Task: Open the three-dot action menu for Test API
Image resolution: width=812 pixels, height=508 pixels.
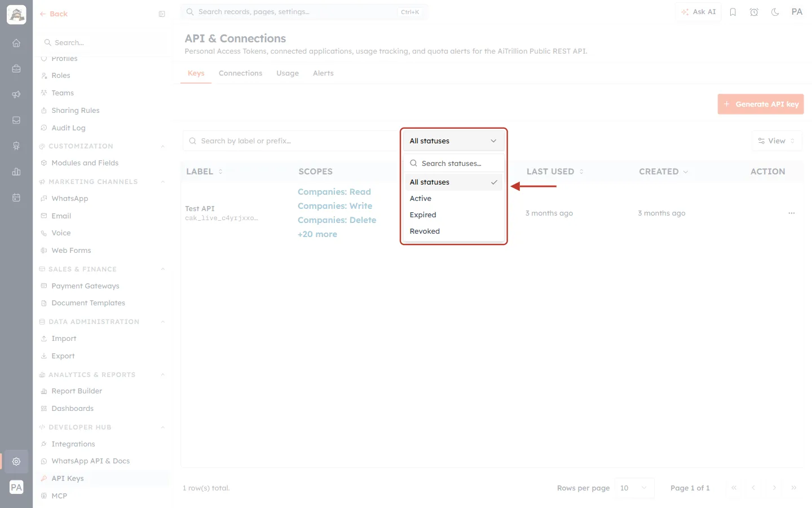Action: (x=792, y=213)
